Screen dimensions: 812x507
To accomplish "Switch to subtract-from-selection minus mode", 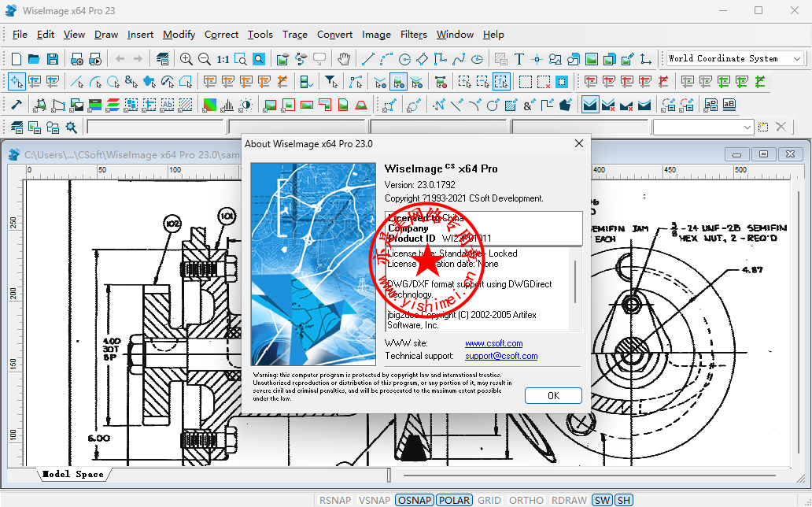I will coord(482,81).
